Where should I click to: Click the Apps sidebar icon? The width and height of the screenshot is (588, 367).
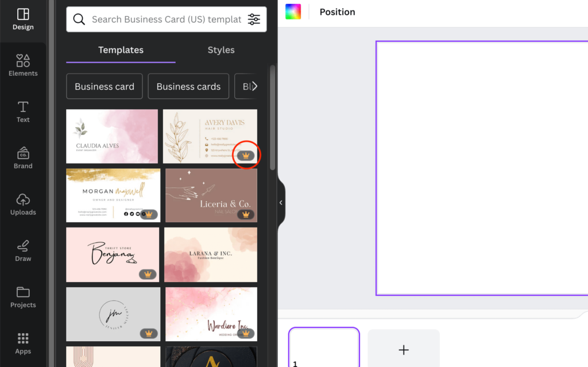[x=23, y=343]
